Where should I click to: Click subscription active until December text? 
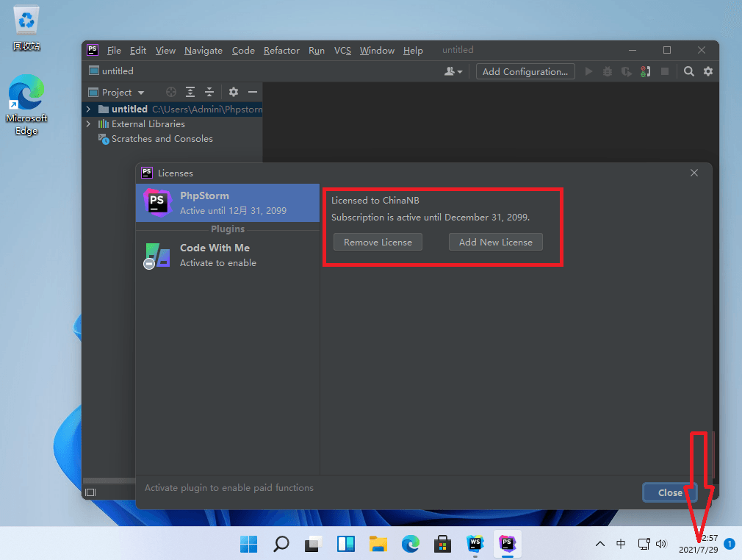click(x=431, y=218)
